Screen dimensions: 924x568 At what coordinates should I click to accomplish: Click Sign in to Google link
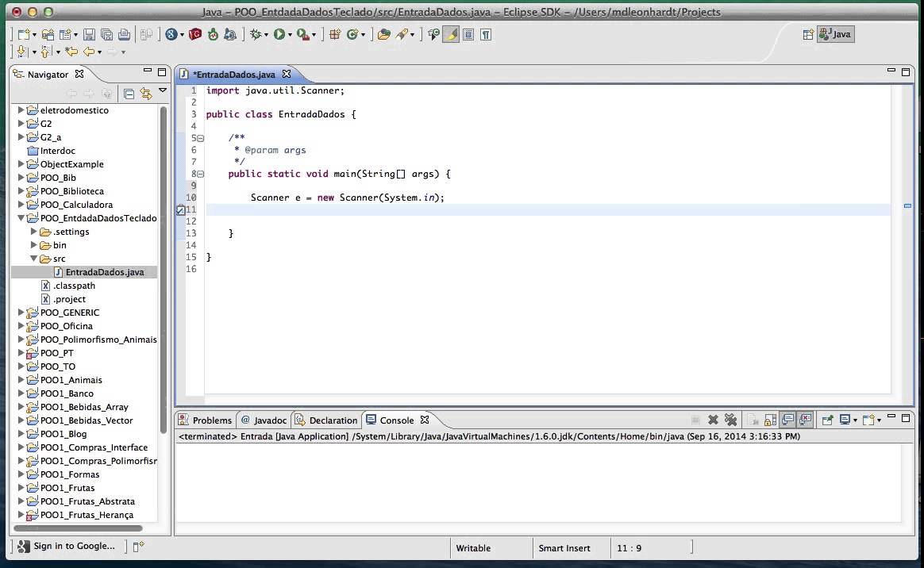(75, 547)
